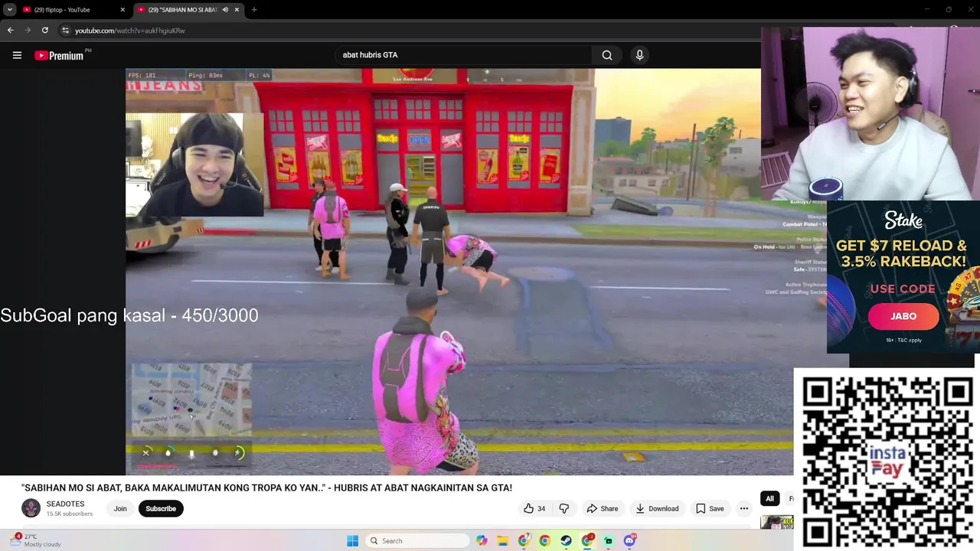
Task: Close the fliptop - YouTube tab
Action: 122,10
